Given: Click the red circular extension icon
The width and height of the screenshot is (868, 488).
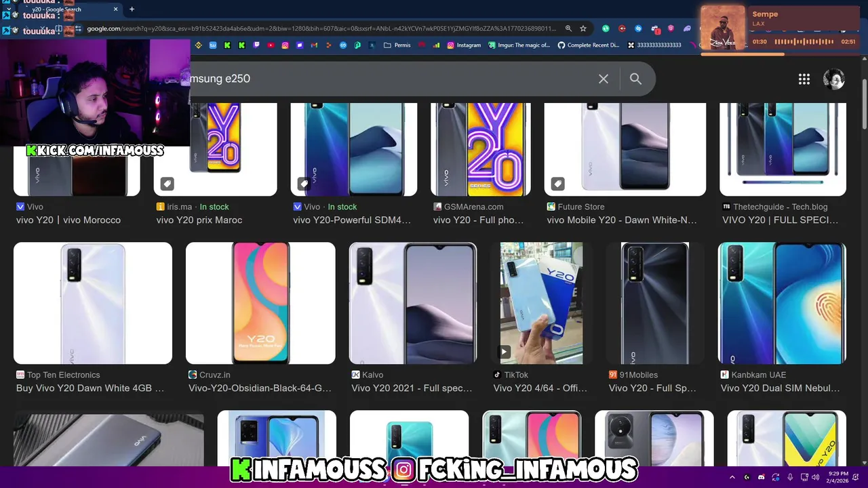Looking at the screenshot, I should click(622, 28).
